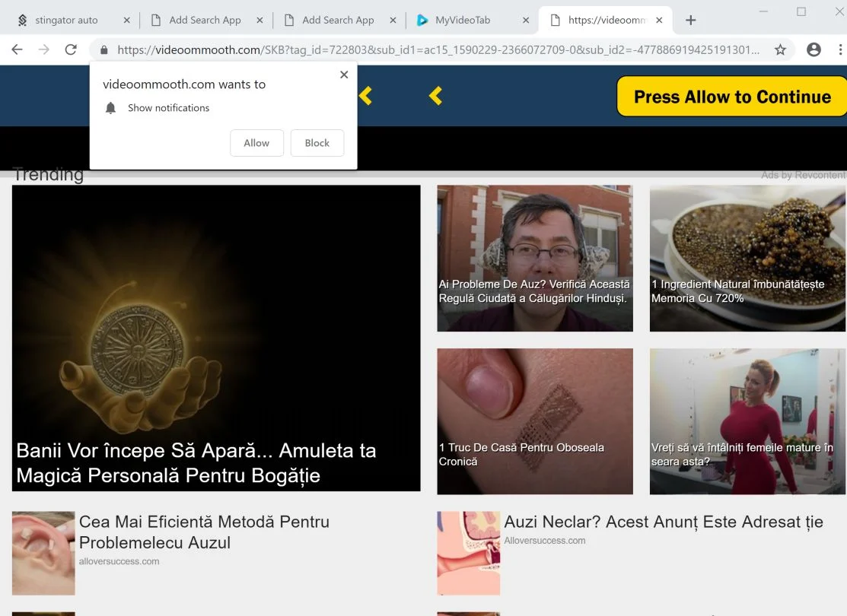Close the notification permission popup
The image size is (847, 616).
pyautogui.click(x=344, y=75)
